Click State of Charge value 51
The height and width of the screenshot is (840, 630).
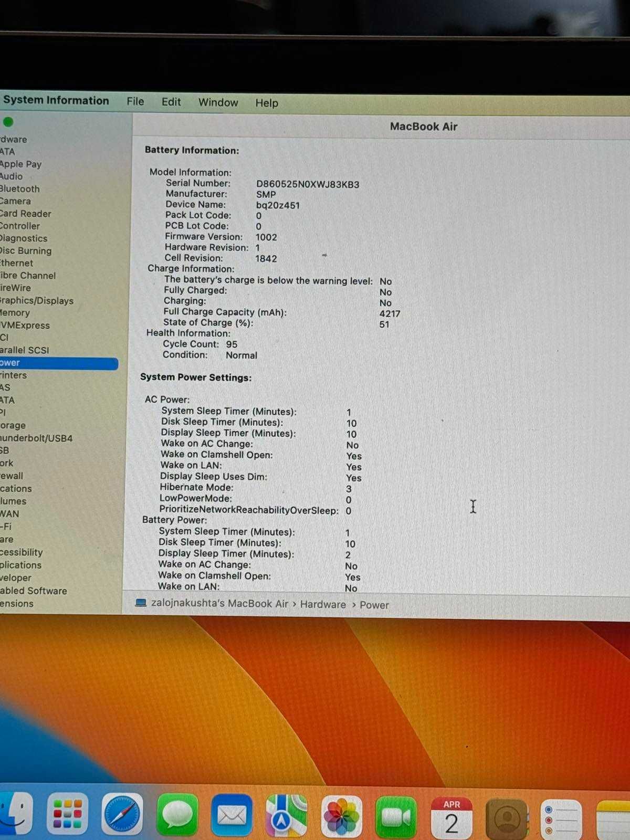coord(384,324)
